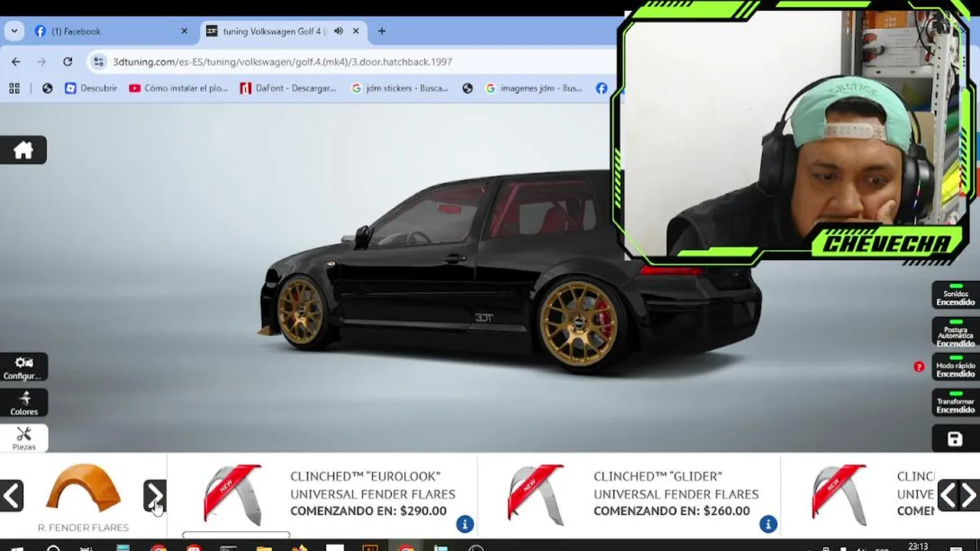Open the imagenes jdm - Bus... bookmark
980x551 pixels.
(x=534, y=88)
